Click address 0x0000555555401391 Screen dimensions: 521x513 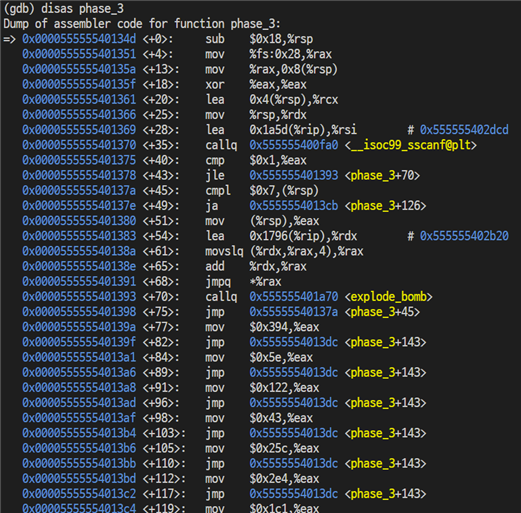pos(79,281)
